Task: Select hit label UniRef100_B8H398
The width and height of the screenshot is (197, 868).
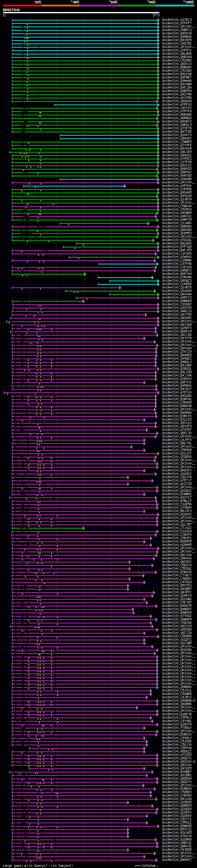Action: 177,230
